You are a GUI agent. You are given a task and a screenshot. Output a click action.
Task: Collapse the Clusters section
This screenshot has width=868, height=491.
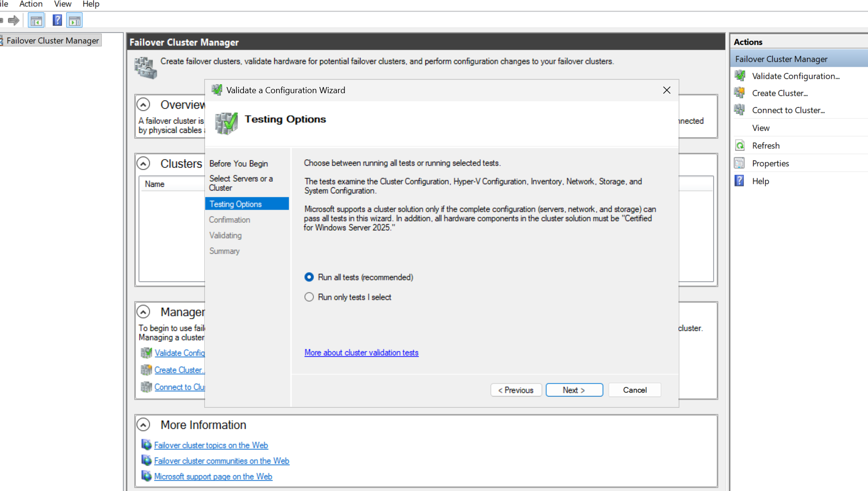click(x=143, y=163)
